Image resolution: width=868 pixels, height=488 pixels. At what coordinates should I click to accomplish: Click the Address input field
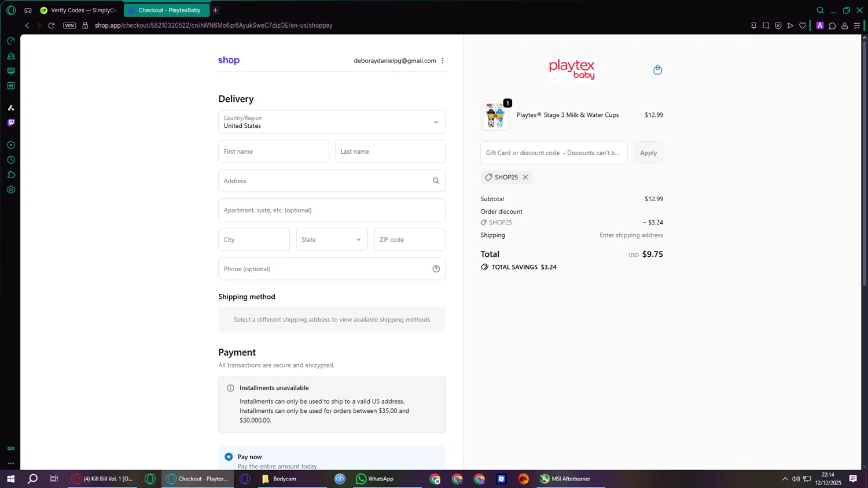(x=332, y=181)
